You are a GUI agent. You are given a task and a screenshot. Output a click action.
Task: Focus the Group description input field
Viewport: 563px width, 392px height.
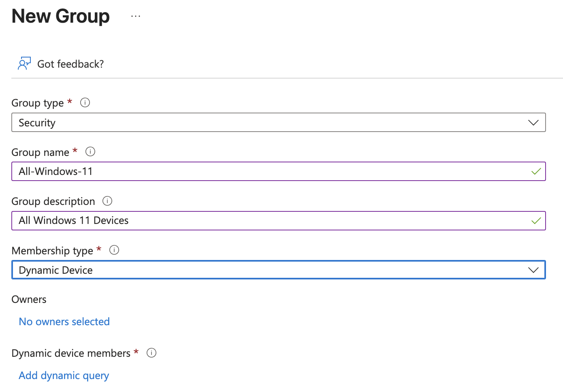coord(243,221)
